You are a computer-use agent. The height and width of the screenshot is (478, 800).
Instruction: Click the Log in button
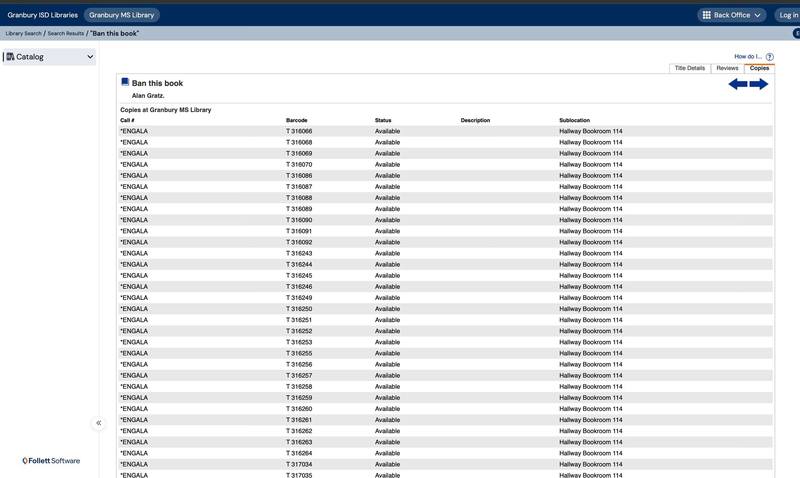(787, 15)
